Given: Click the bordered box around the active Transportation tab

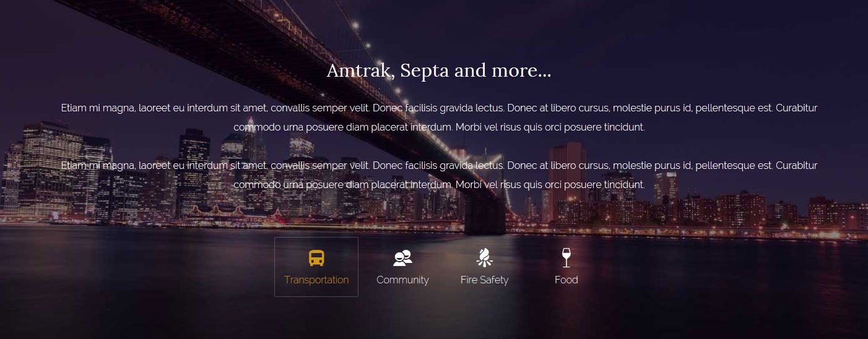Looking at the screenshot, I should click(316, 267).
